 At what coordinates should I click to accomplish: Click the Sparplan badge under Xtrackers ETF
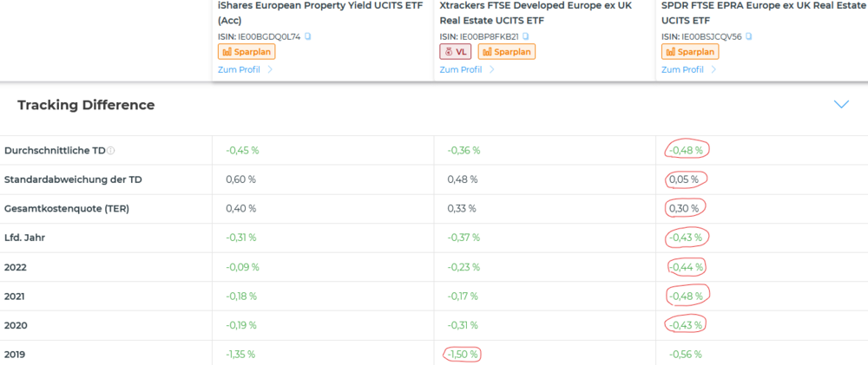click(x=506, y=52)
